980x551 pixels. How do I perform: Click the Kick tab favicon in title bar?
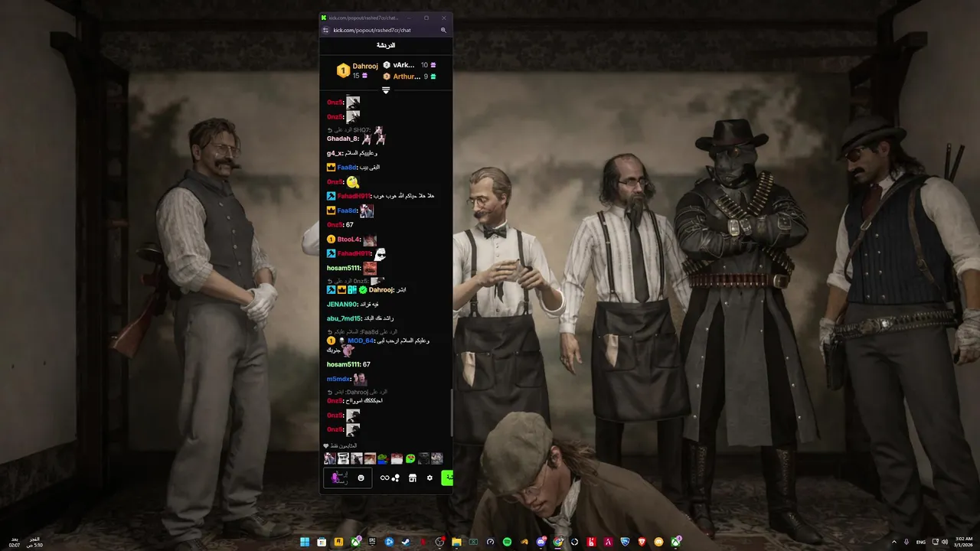tap(325, 18)
